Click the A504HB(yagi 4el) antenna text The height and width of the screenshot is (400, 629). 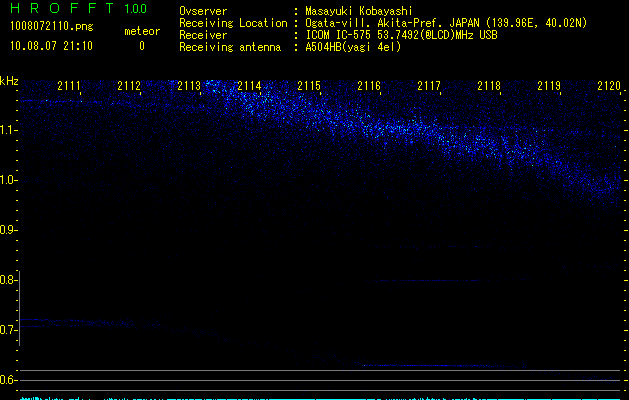tap(353, 47)
